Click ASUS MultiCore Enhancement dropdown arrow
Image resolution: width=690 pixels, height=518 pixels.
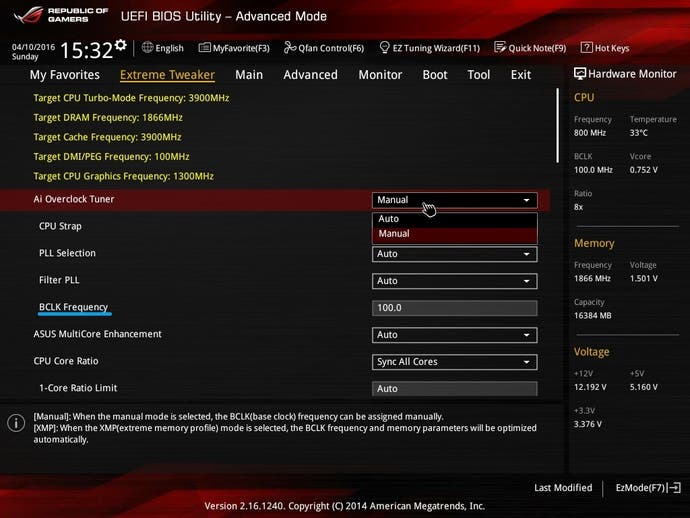(x=526, y=335)
